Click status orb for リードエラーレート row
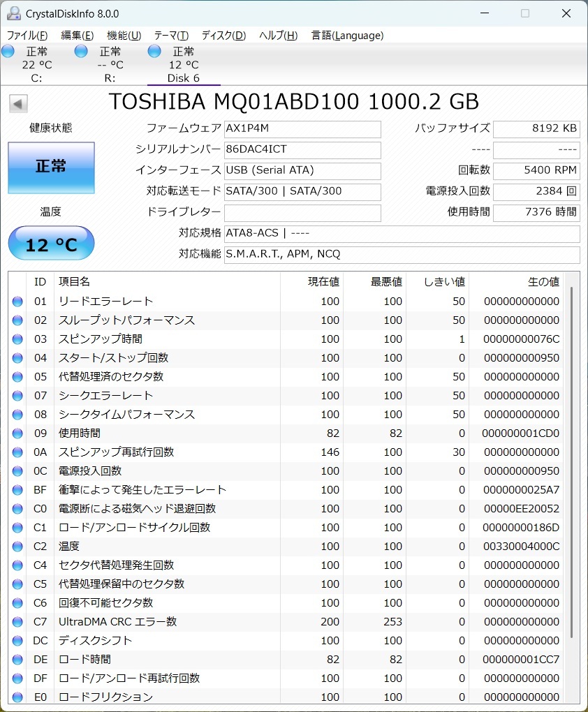The width and height of the screenshot is (588, 712). point(17,302)
